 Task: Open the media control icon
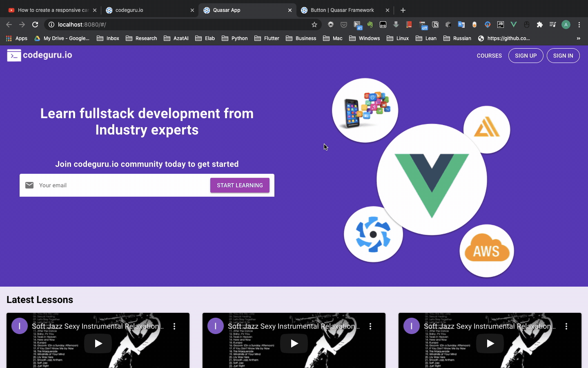pyautogui.click(x=552, y=25)
